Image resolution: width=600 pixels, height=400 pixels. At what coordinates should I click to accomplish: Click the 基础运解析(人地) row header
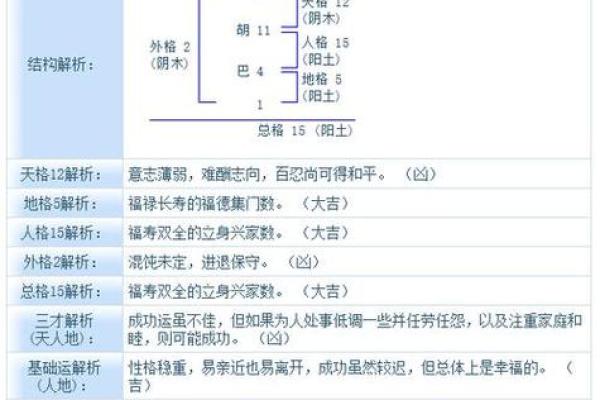pos(63,376)
